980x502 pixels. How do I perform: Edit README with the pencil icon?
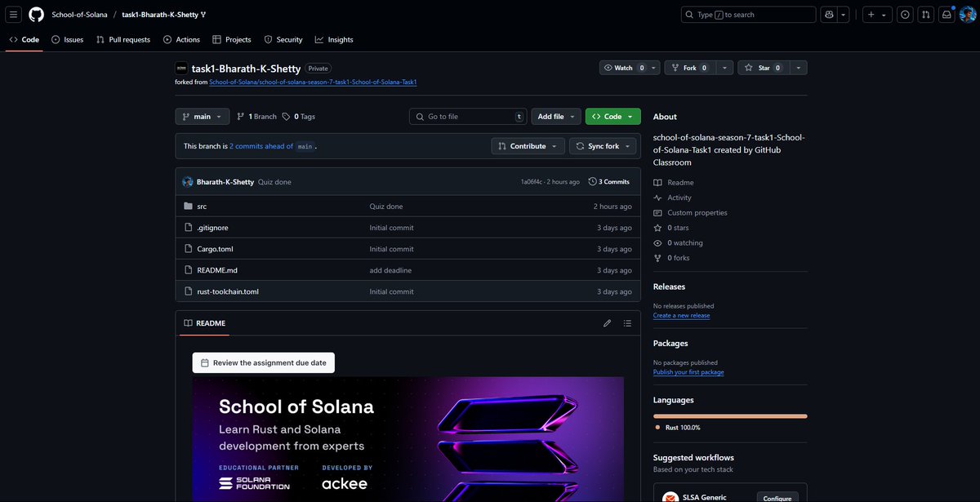pyautogui.click(x=607, y=323)
